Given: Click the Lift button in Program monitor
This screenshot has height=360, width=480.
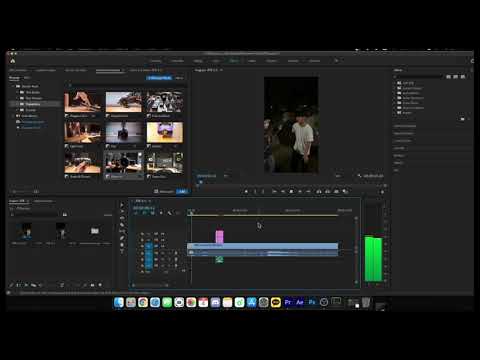Looking at the screenshot, I should [319, 192].
